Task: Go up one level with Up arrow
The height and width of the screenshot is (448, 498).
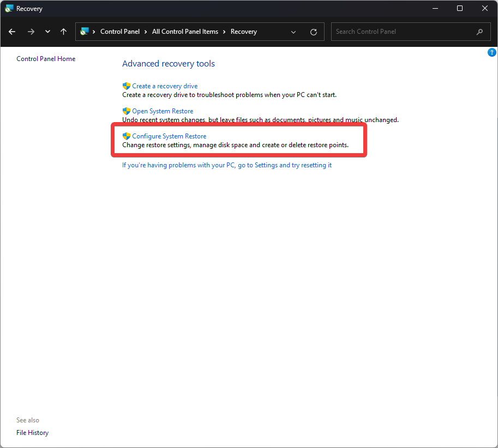Action: point(63,32)
